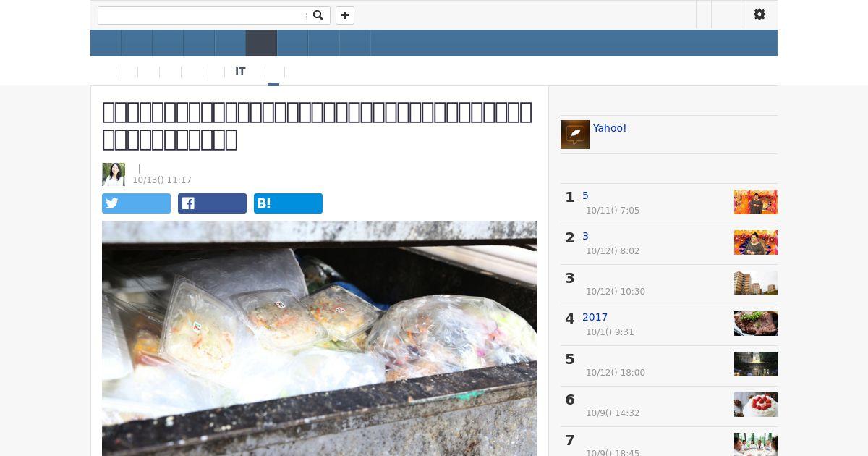Select the IT category tab

240,72
